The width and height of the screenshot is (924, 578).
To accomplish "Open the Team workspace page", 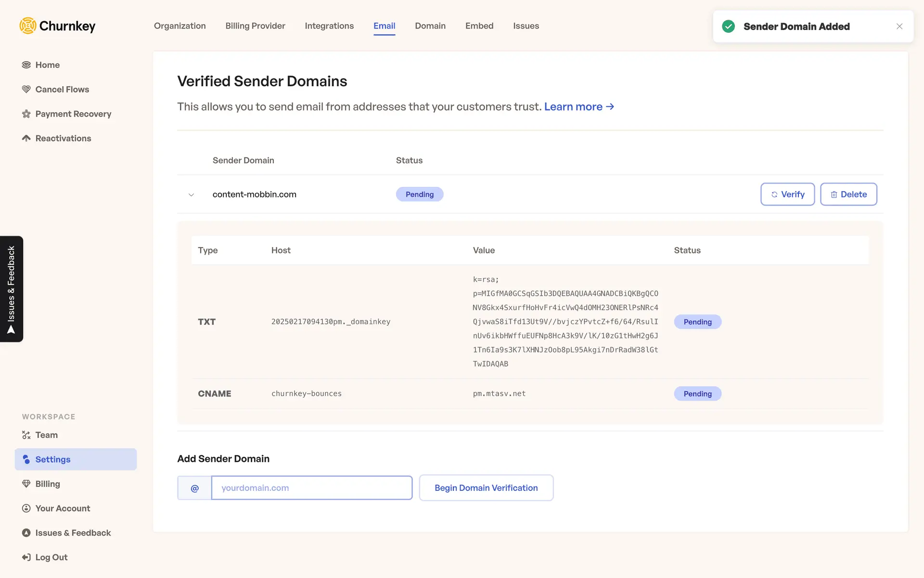I will point(46,435).
